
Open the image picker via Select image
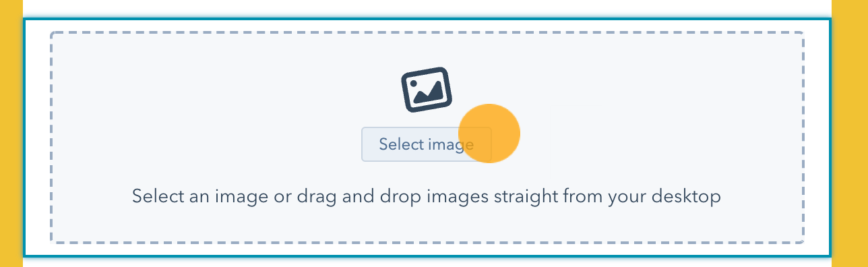coord(427,144)
